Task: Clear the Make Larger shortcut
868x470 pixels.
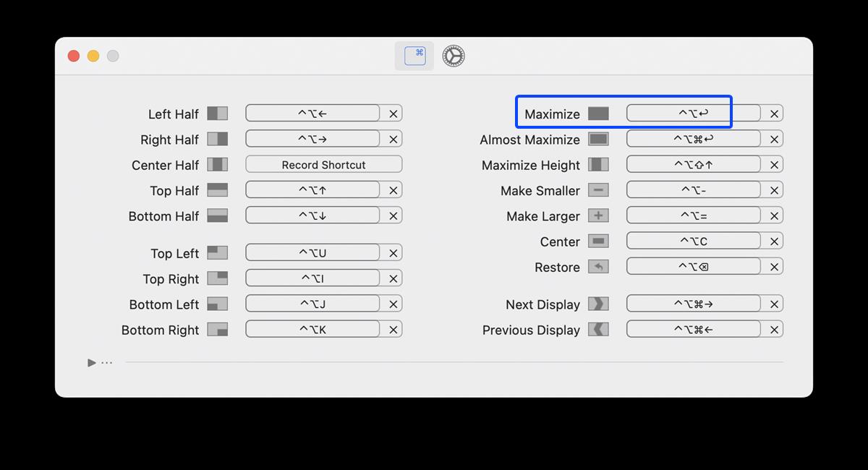Action: point(774,215)
